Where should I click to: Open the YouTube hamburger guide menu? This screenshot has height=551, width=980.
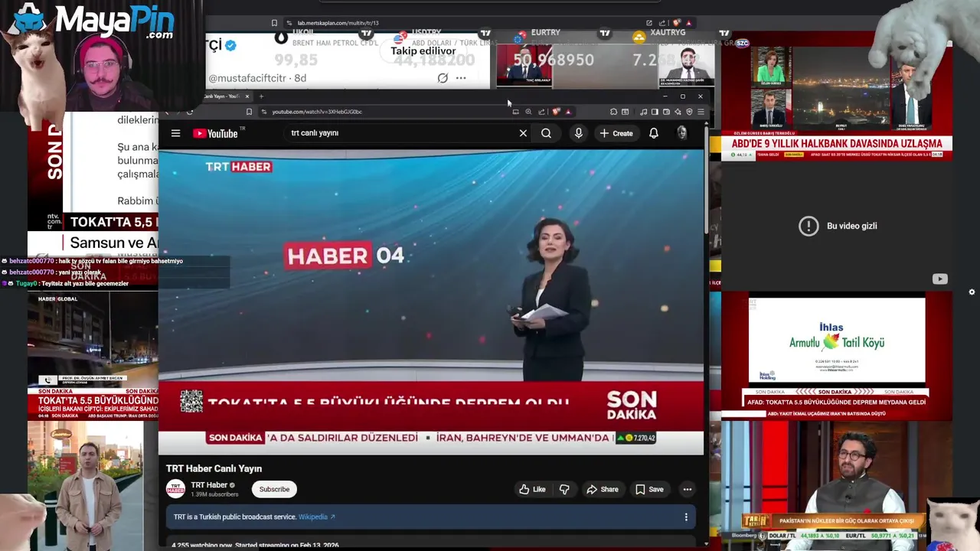[x=175, y=133]
